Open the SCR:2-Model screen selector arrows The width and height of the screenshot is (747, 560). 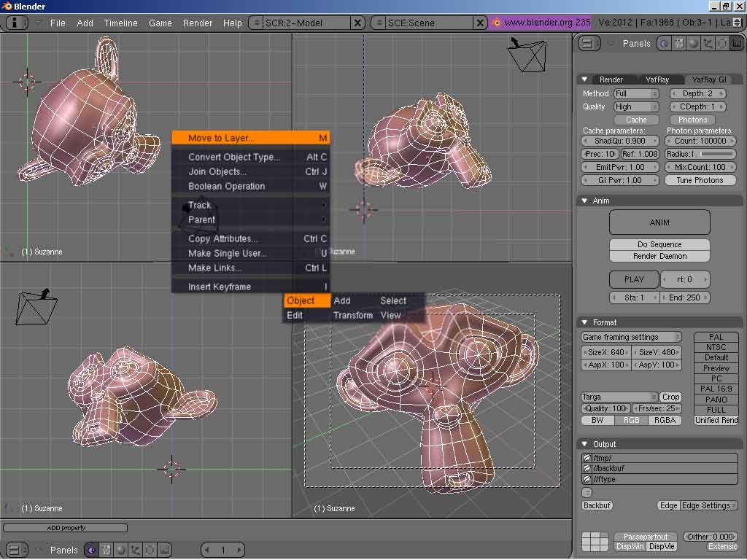tap(256, 23)
